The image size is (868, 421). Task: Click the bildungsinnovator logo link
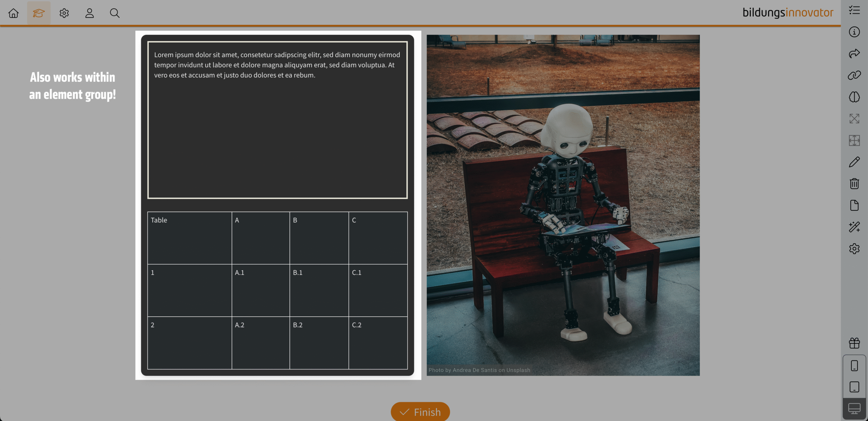pyautogui.click(x=788, y=13)
